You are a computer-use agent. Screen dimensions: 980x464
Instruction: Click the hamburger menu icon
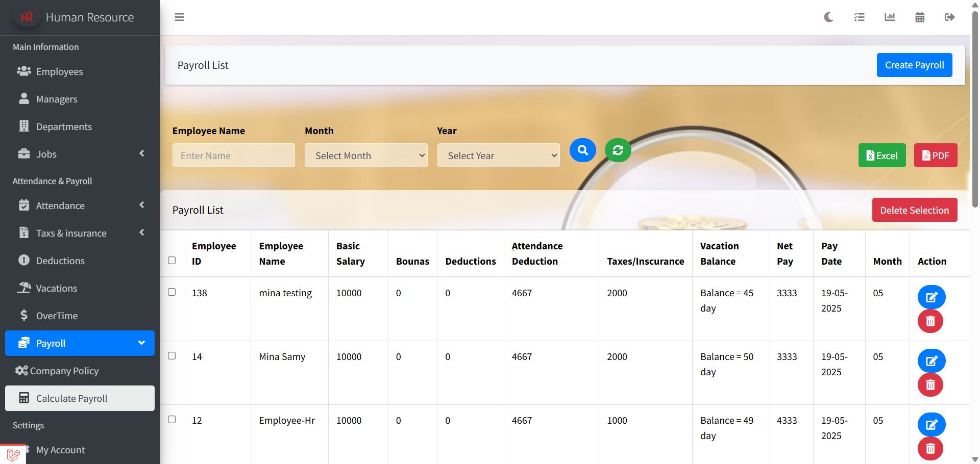click(179, 17)
